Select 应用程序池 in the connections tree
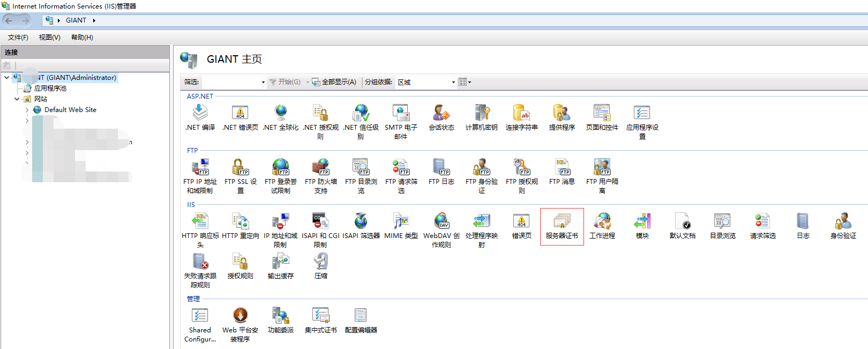This screenshot has width=868, height=349. point(50,88)
